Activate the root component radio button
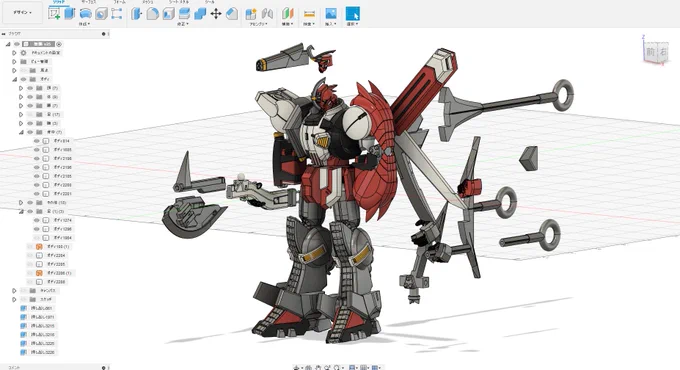The height and width of the screenshot is (370, 680). point(59,44)
